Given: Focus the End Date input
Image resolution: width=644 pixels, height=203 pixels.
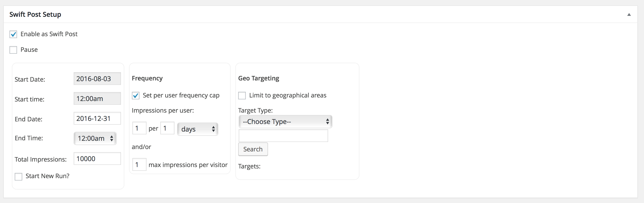Looking at the screenshot, I should 97,118.
